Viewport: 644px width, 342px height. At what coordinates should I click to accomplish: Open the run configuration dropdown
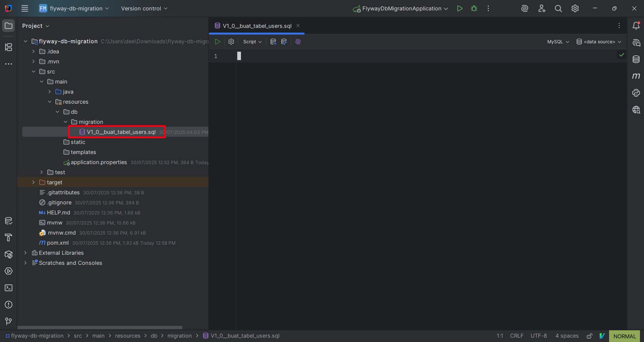tap(400, 8)
